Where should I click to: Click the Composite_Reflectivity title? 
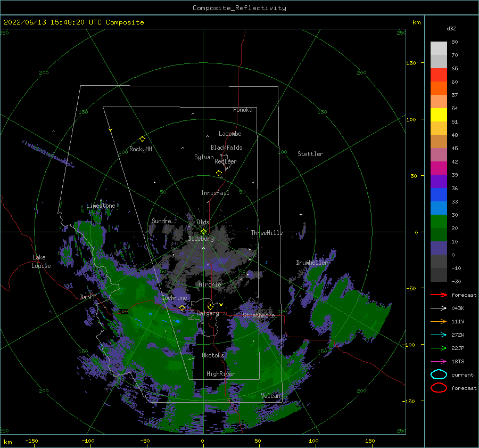(239, 8)
